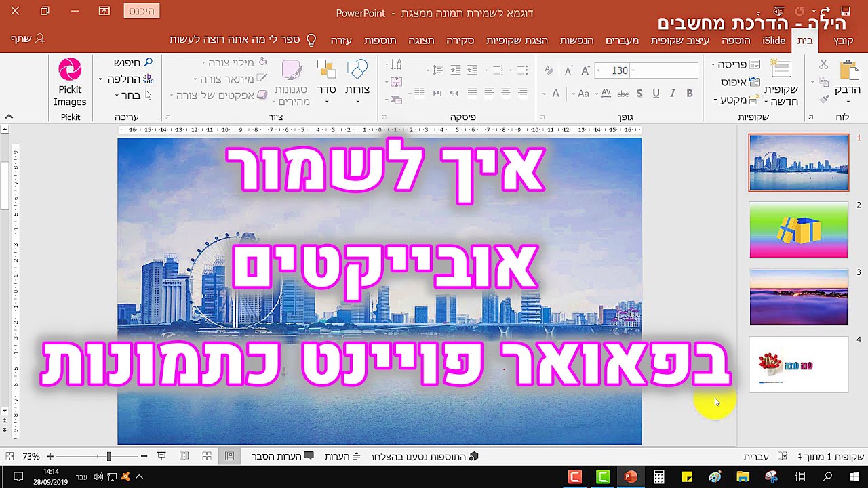Image resolution: width=868 pixels, height=488 pixels.
Task: Select slide 2 thumbnail with gift box
Action: click(x=799, y=230)
